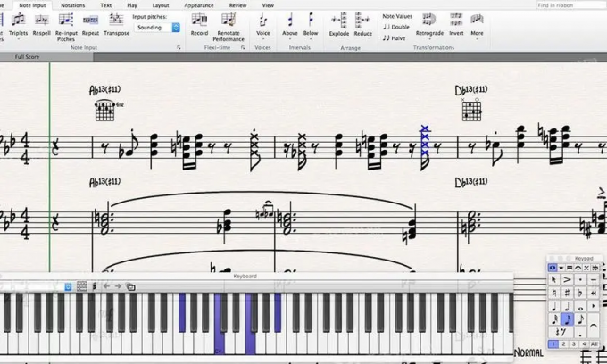Click the Halve note values button
This screenshot has width=607, height=364.
(395, 37)
